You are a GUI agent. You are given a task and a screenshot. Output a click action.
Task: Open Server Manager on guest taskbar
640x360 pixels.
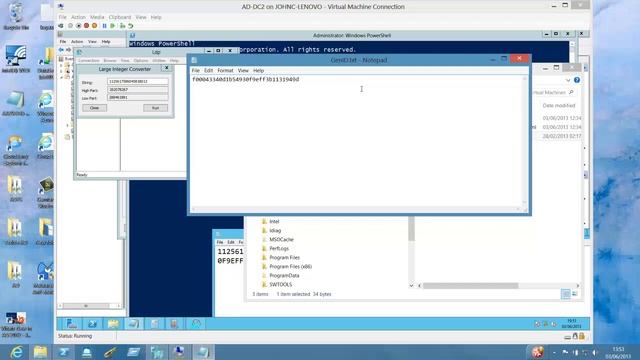[72, 324]
